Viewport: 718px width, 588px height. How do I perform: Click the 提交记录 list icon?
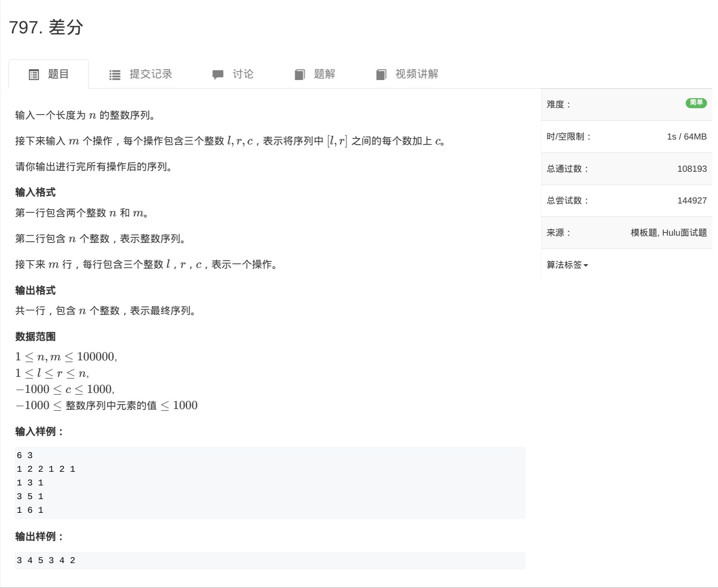[x=115, y=75]
